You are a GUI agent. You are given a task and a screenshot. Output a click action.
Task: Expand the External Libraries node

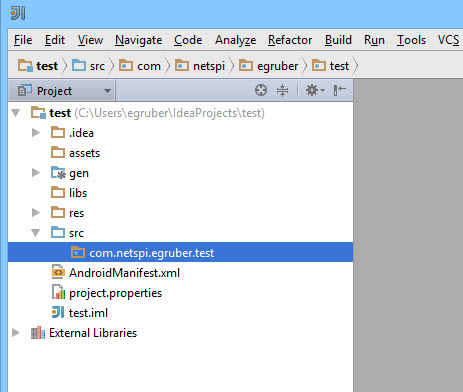[16, 333]
